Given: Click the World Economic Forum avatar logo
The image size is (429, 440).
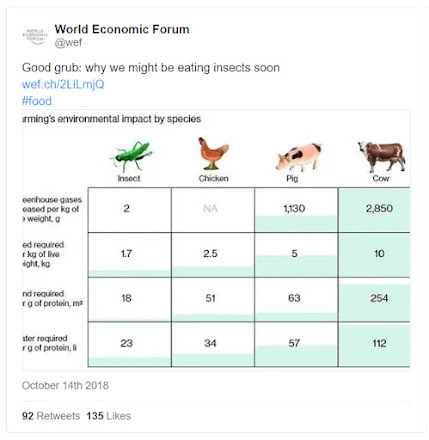Looking at the screenshot, I should [x=35, y=36].
